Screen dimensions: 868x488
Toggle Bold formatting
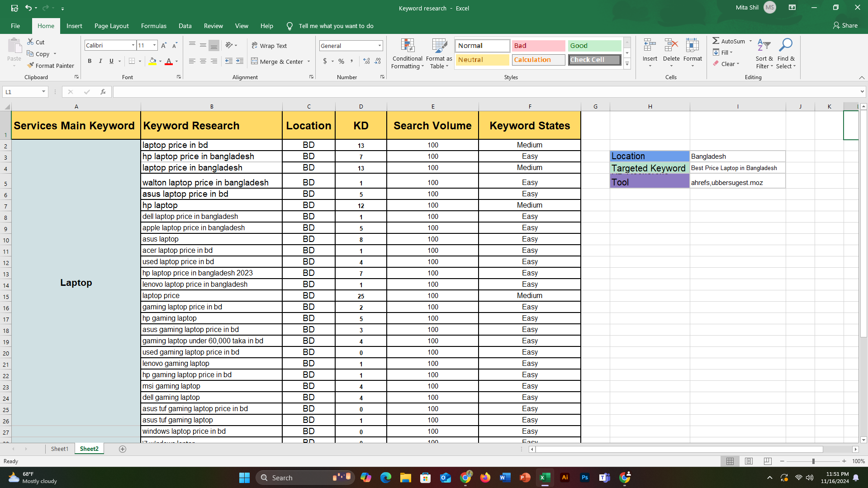[90, 61]
